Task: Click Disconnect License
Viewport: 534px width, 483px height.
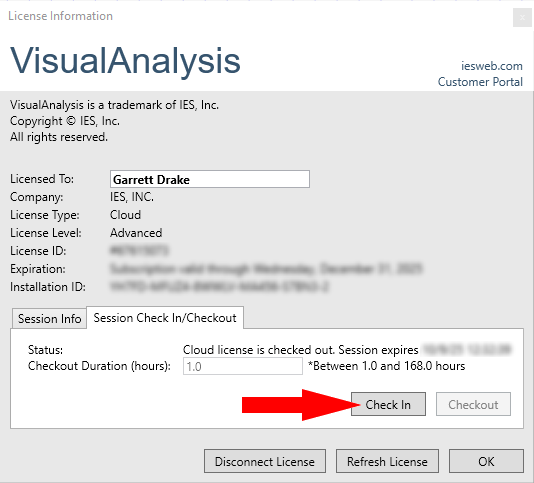Action: pyautogui.click(x=265, y=462)
